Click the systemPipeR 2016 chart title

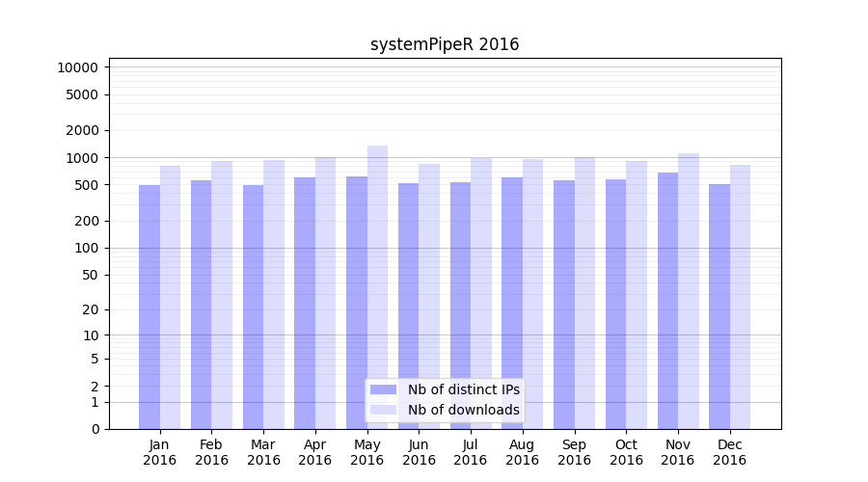click(x=445, y=44)
